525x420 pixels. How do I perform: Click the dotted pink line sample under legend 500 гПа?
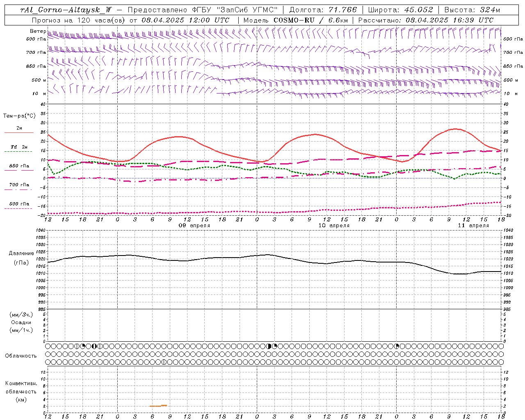click(18, 208)
